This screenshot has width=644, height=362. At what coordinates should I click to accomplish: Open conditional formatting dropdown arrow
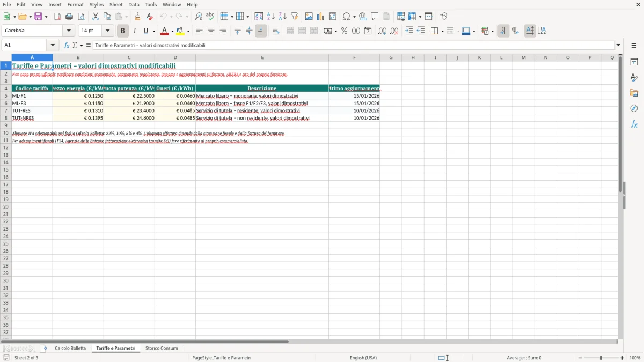click(x=492, y=31)
